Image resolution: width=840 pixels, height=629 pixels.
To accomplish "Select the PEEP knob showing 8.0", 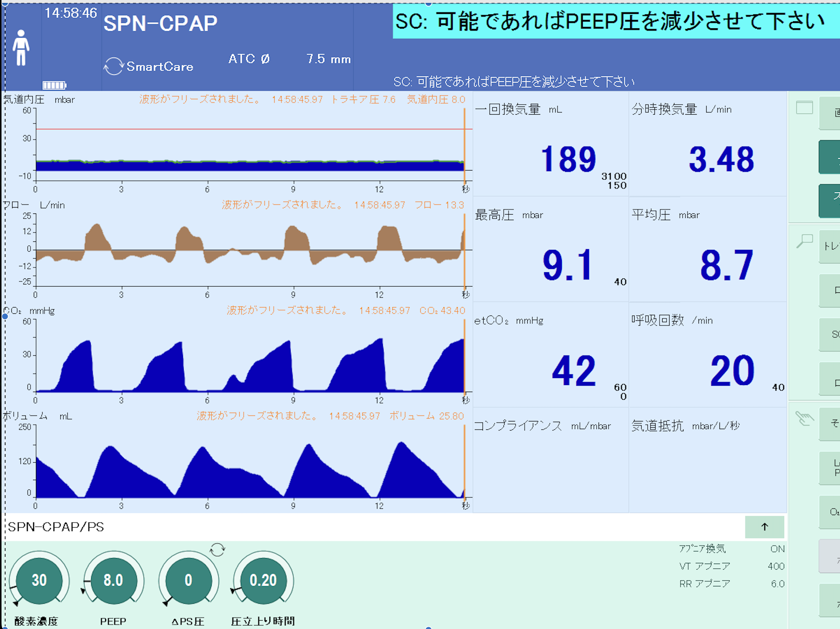I will tap(113, 580).
